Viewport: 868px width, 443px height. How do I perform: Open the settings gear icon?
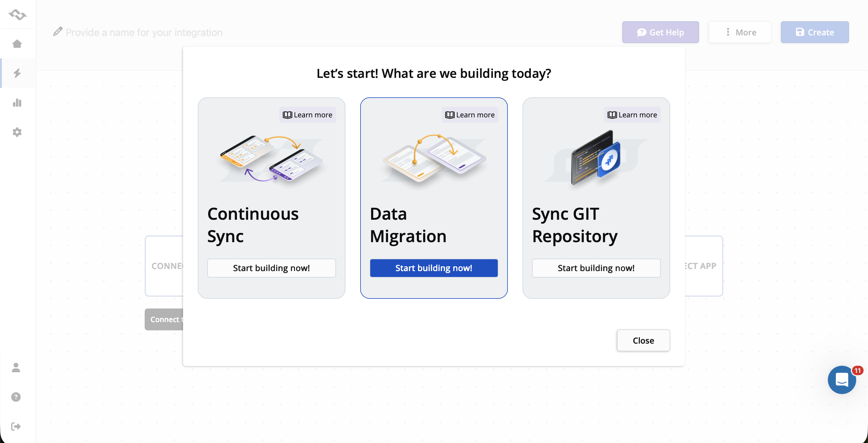point(17,132)
